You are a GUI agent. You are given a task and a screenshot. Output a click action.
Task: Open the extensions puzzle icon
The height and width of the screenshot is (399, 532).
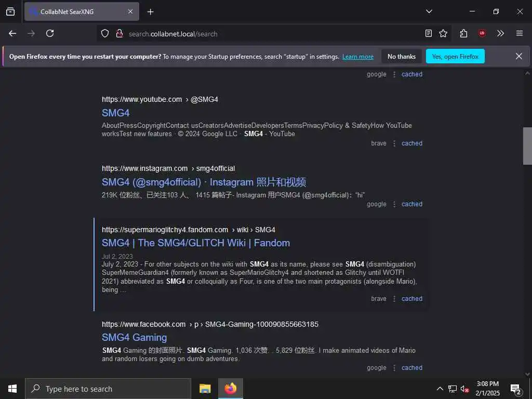point(463,33)
